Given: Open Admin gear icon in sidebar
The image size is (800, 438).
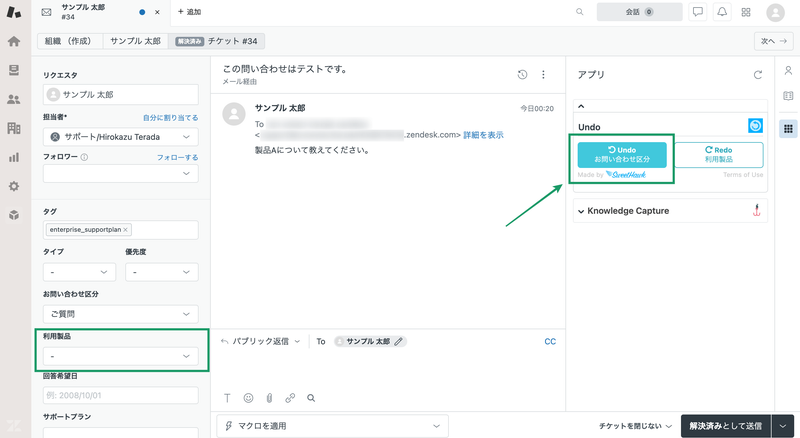Looking at the screenshot, I should click(x=14, y=186).
